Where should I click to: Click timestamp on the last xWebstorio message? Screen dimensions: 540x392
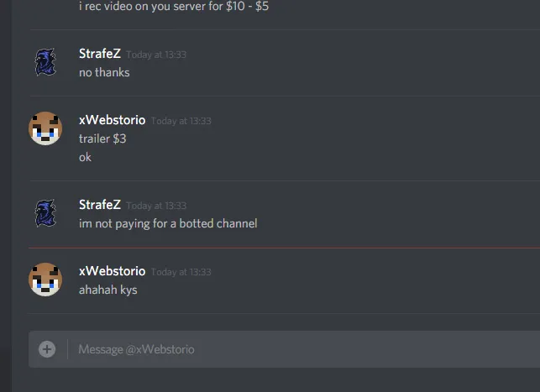pos(181,272)
